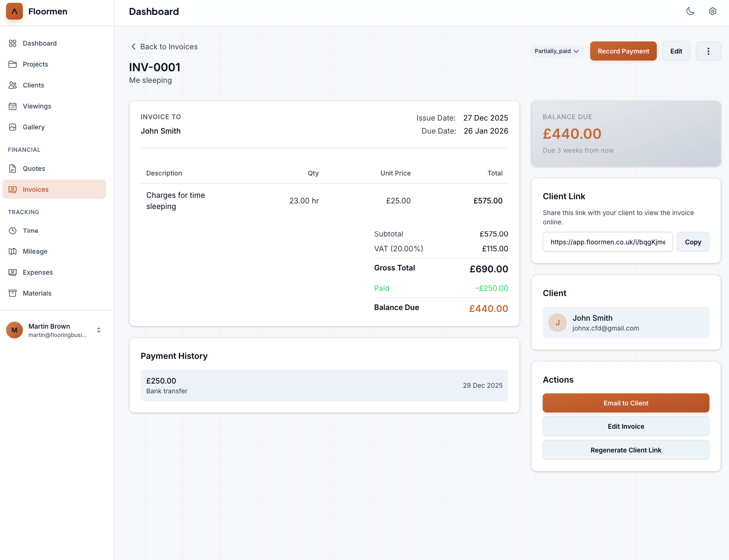Open the Partially_paid status dropdown

[x=557, y=51]
